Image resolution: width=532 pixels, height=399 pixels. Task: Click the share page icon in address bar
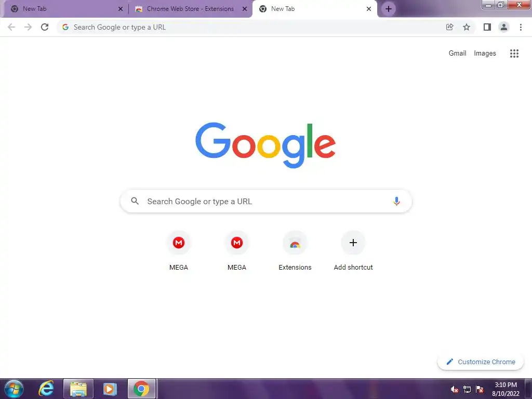(449, 27)
